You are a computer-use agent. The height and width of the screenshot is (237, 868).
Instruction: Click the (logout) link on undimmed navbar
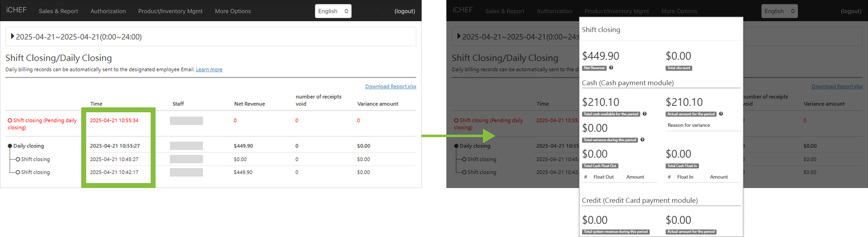[404, 11]
